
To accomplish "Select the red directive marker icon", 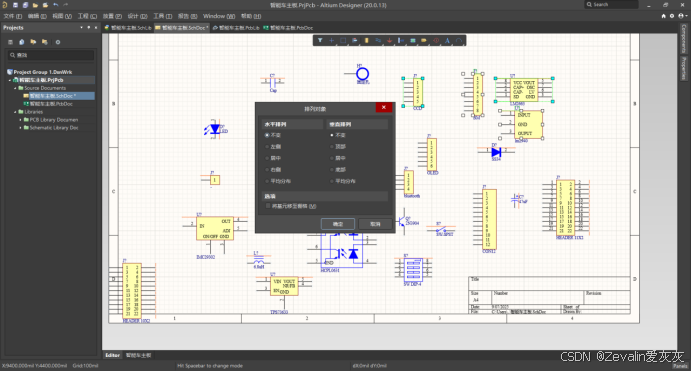I will pyautogui.click(x=436, y=41).
